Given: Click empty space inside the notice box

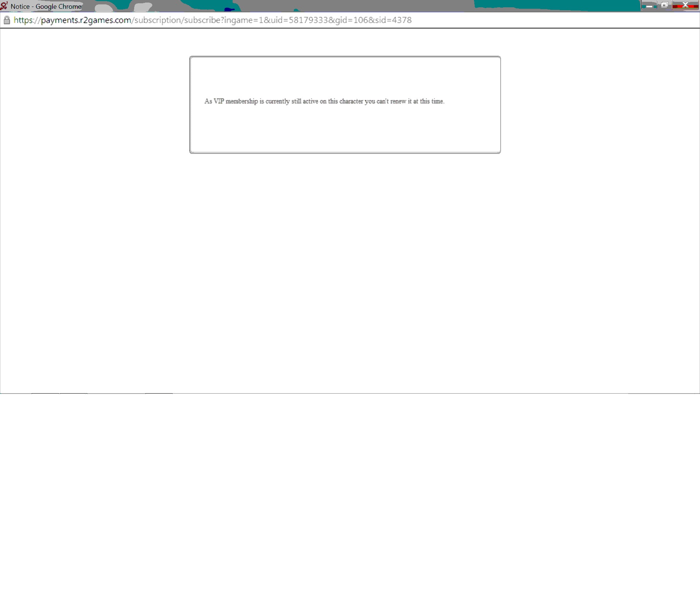Looking at the screenshot, I should tap(345, 131).
